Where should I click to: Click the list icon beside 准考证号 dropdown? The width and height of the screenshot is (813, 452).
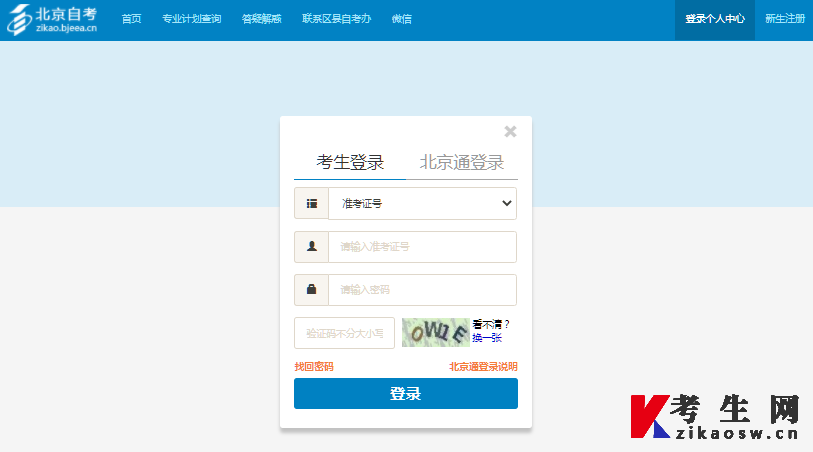click(312, 204)
